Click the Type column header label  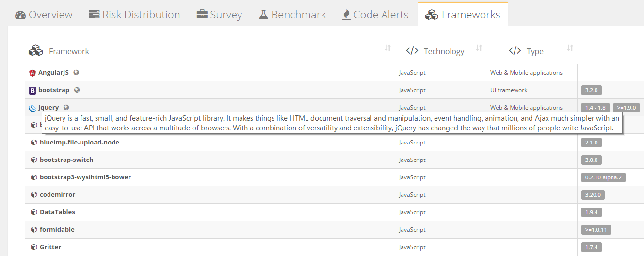pyautogui.click(x=535, y=51)
